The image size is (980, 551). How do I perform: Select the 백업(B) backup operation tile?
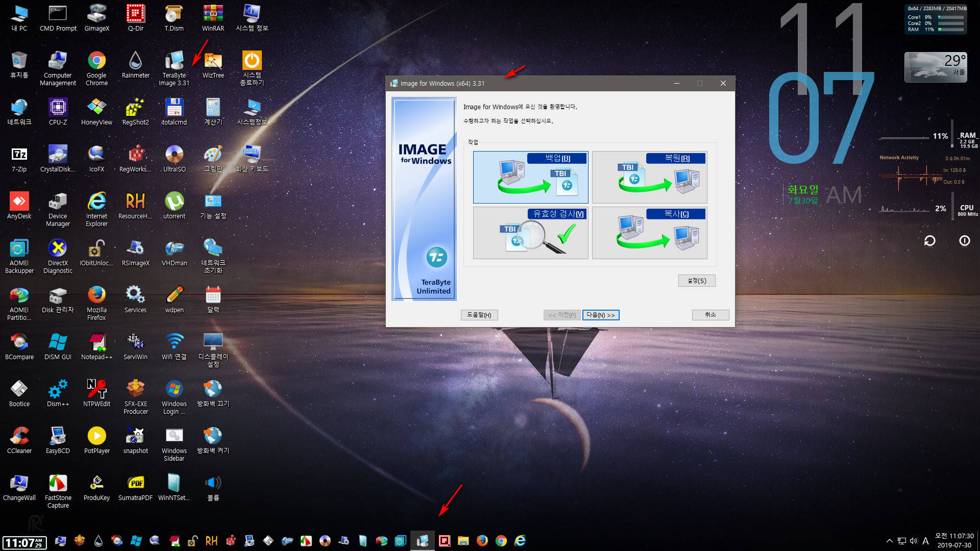coord(530,177)
